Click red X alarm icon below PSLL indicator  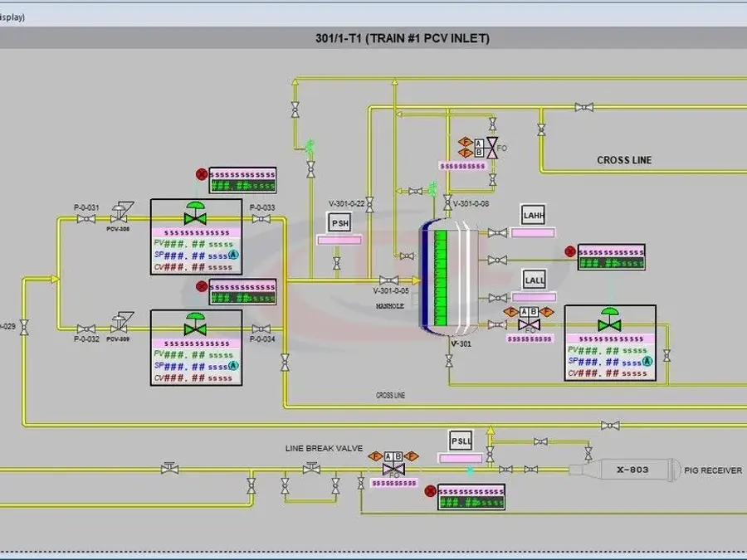(x=430, y=491)
